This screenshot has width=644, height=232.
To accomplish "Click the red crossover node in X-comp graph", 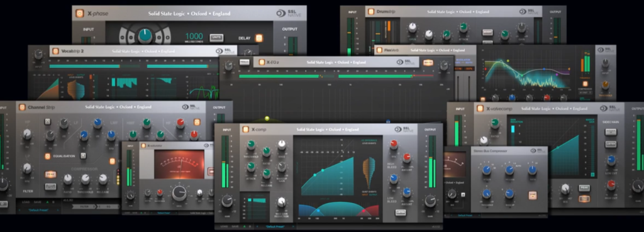I will point(364,211).
